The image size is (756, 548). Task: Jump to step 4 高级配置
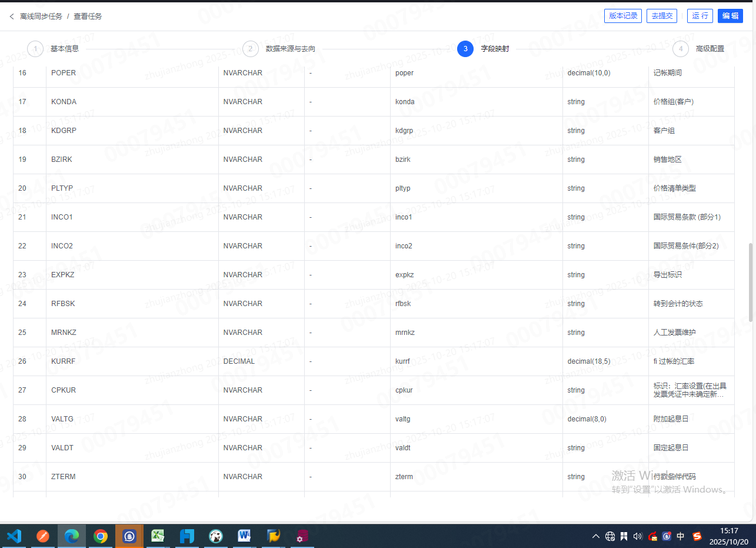pyautogui.click(x=681, y=49)
